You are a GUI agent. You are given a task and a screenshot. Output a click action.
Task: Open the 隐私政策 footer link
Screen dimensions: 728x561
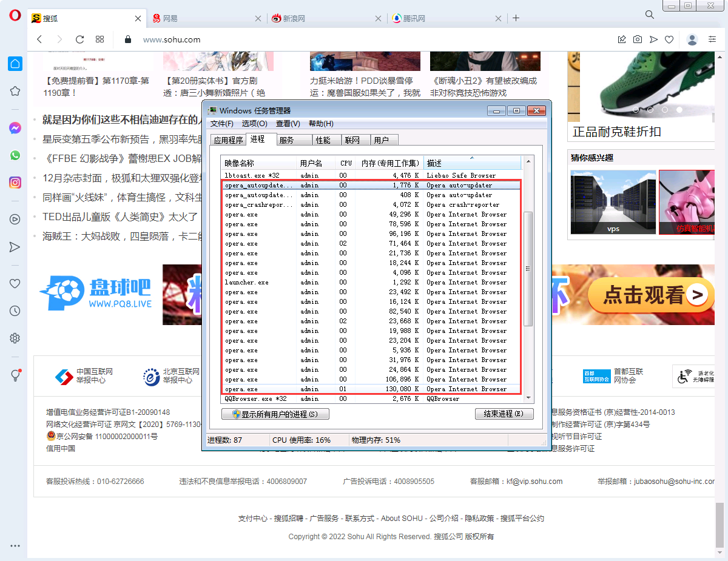[479, 519]
